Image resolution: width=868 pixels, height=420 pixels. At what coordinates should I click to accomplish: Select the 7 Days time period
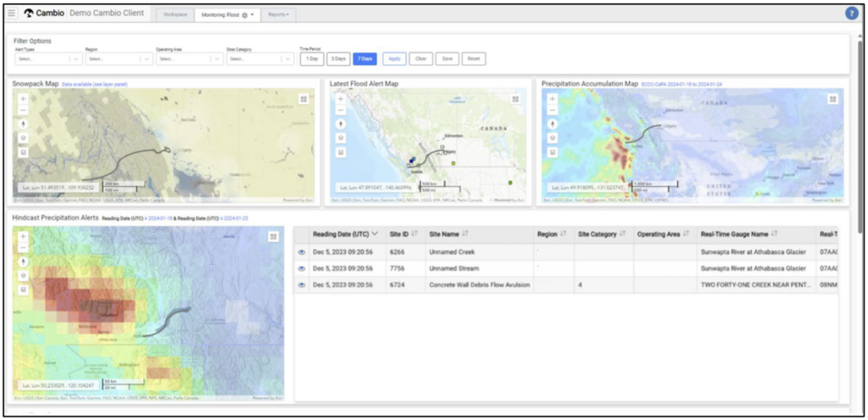point(364,58)
